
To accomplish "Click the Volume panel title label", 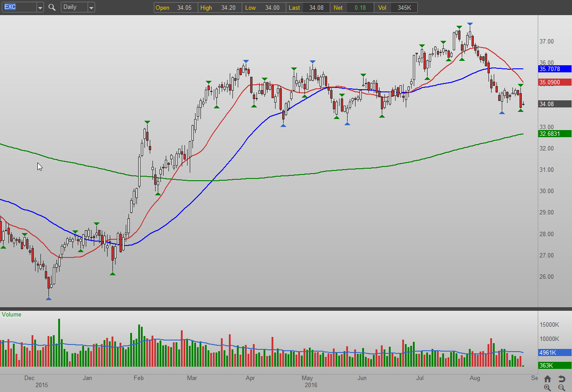I will point(12,315).
